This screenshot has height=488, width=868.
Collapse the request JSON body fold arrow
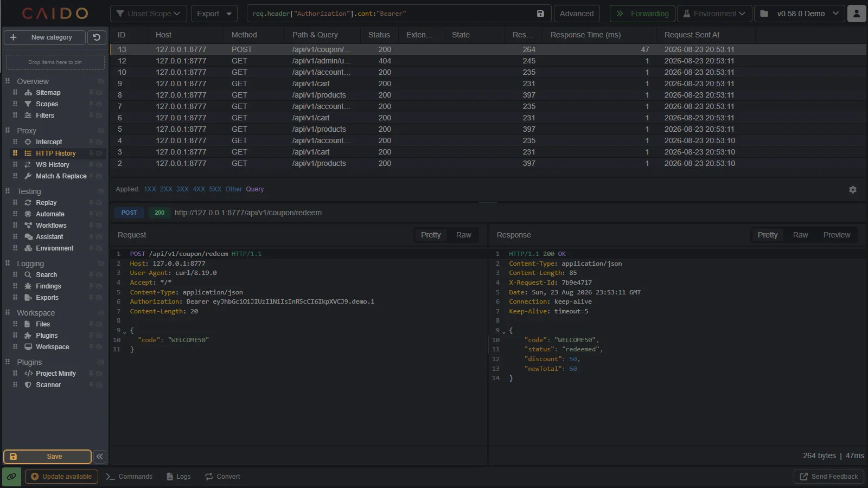pyautogui.click(x=124, y=331)
